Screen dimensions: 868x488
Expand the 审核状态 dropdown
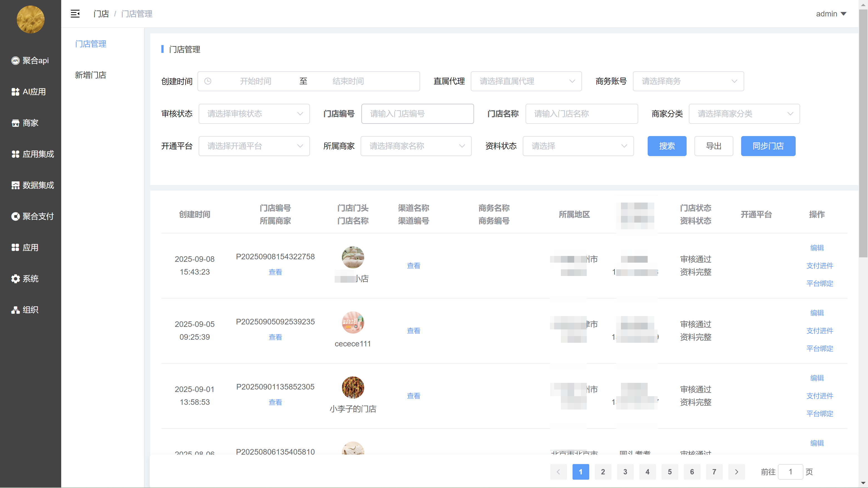pos(254,114)
